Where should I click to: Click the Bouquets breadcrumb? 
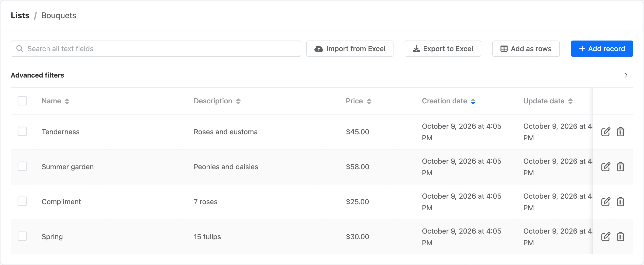59,15
